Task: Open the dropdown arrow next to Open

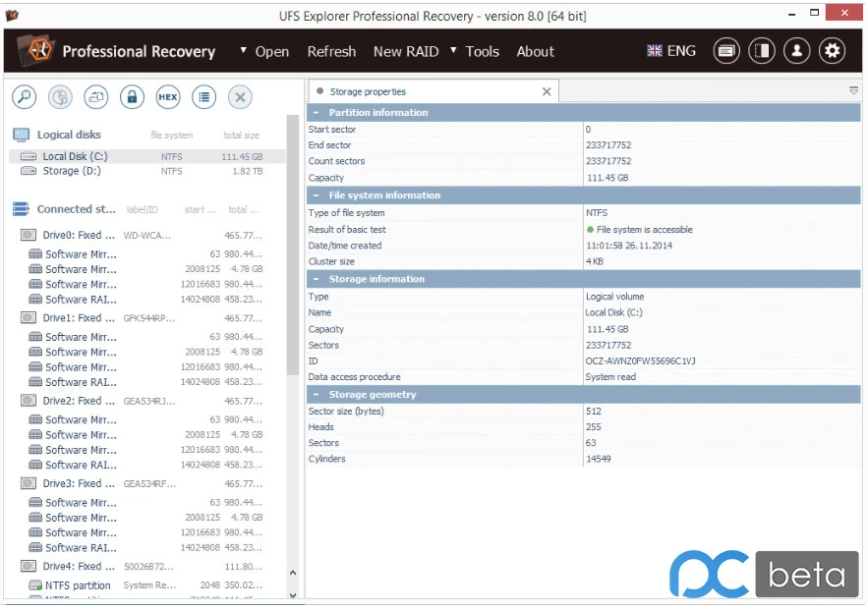Action: 243,50
